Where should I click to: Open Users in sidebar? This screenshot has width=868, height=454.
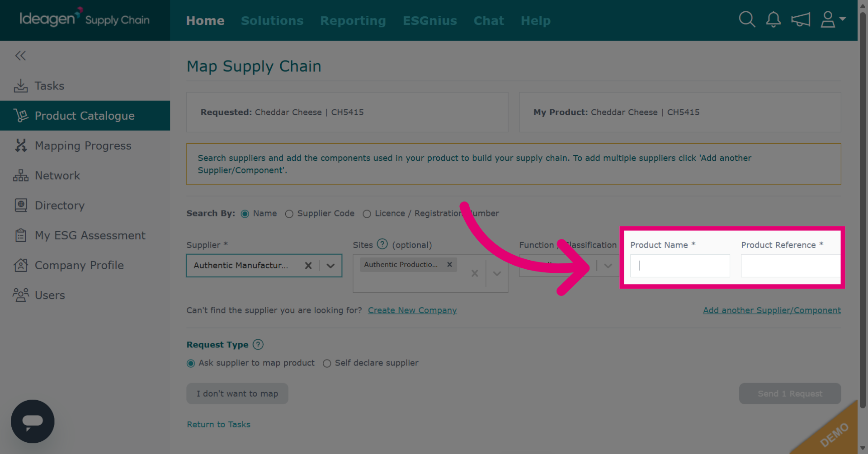pyautogui.click(x=85, y=295)
